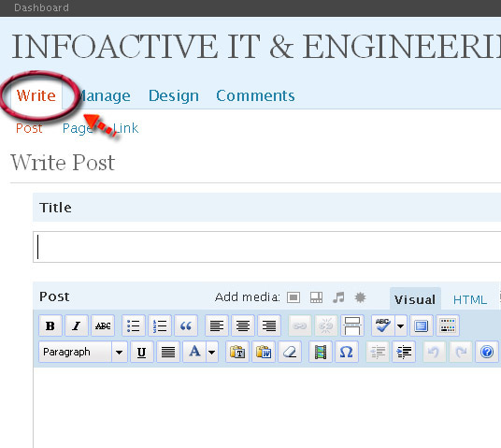Viewport: 501px width, 448px height.
Task: Open spellchecker language dropdown arrow
Action: tap(401, 325)
